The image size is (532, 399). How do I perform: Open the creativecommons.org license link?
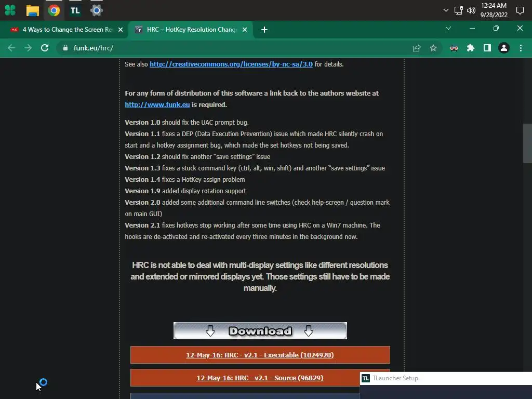point(231,64)
